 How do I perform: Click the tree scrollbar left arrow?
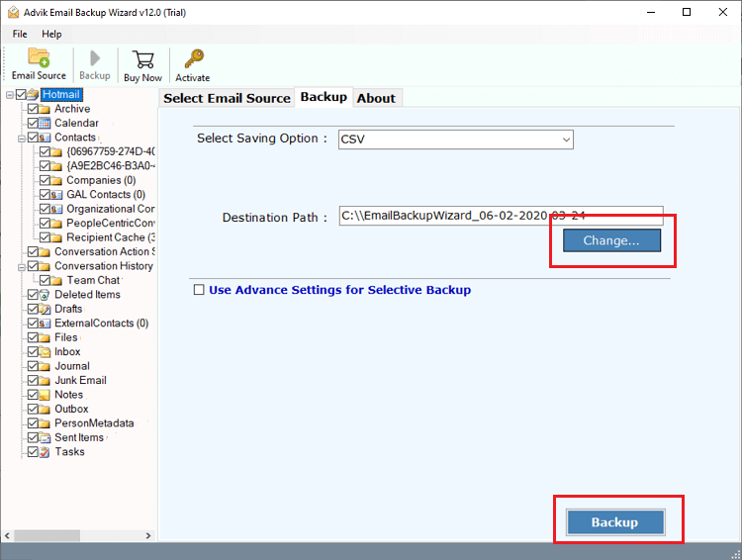7,536
